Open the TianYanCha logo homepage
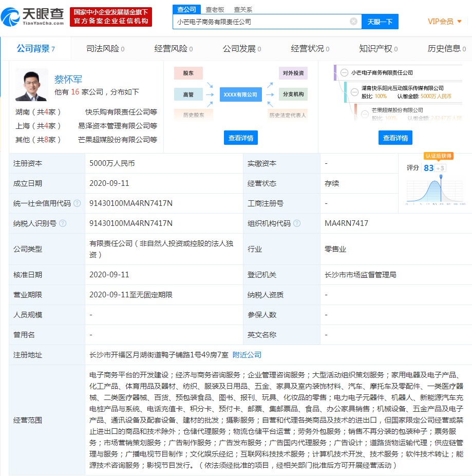472x476 pixels. click(32, 17)
